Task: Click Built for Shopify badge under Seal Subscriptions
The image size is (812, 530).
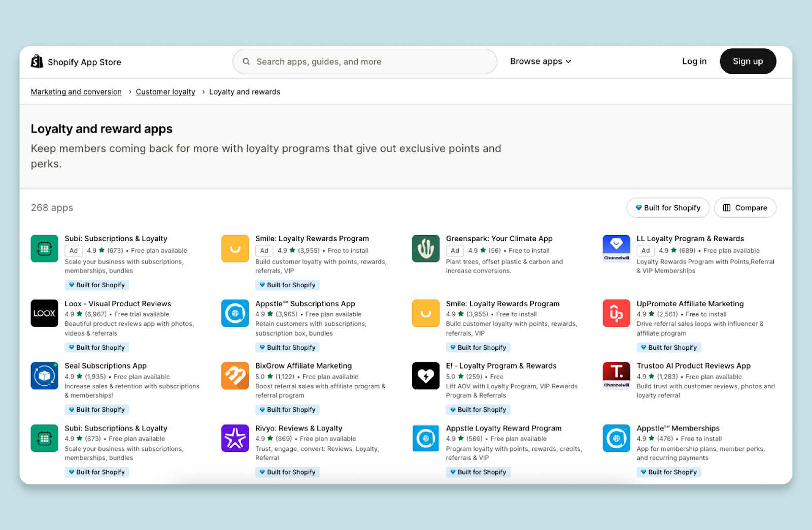Action: click(x=97, y=410)
